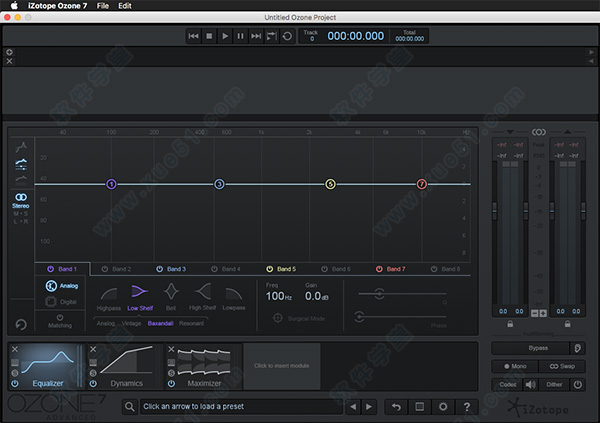Select Stereo channel mode
The image size is (600, 423).
click(21, 201)
